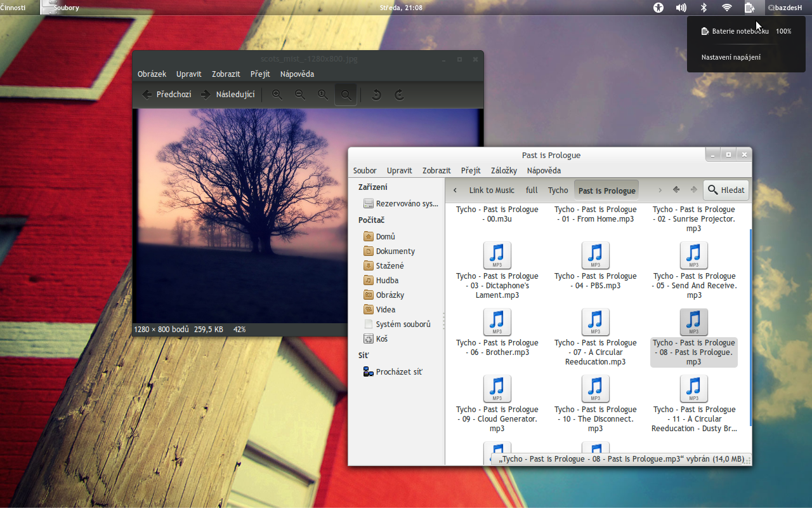The width and height of the screenshot is (812, 508).
Task: Open Záložky menu in file manager
Action: 504,170
